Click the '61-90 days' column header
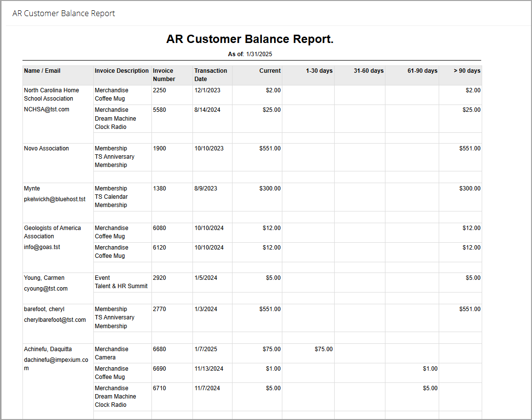 click(x=423, y=70)
